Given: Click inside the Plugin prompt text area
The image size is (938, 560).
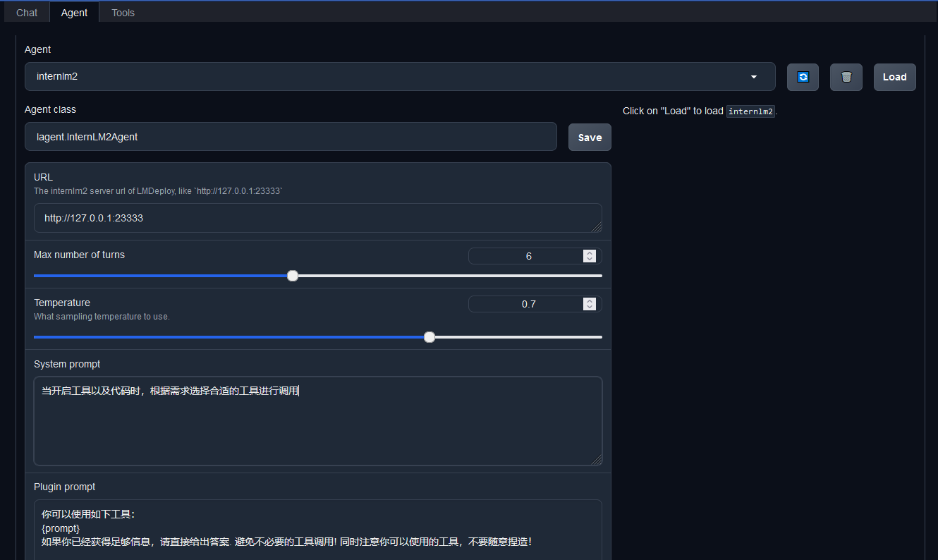Looking at the screenshot, I should 318,530.
